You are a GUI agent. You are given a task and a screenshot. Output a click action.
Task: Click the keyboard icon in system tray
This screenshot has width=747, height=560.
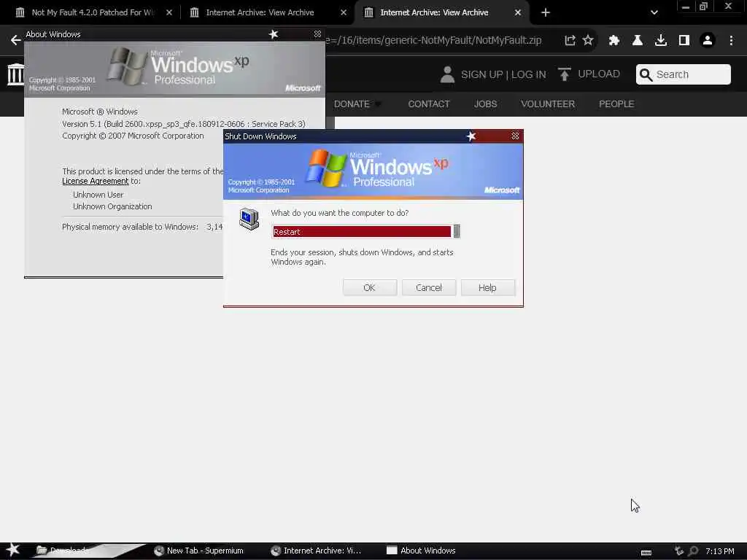pos(646,552)
